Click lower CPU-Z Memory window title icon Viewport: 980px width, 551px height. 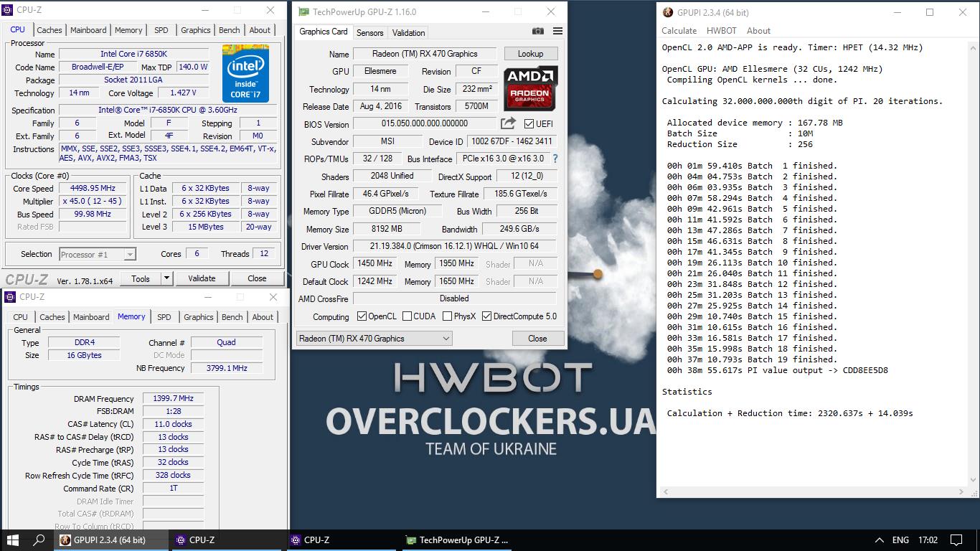[x=10, y=297]
